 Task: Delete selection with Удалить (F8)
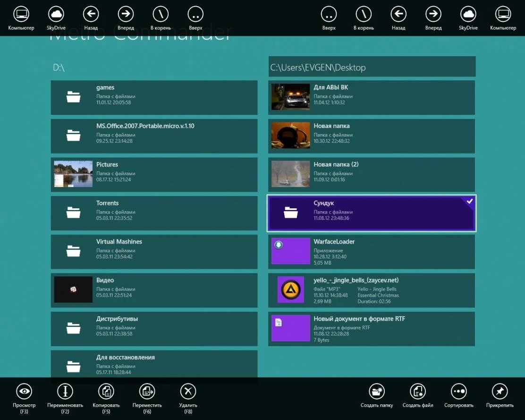[188, 391]
